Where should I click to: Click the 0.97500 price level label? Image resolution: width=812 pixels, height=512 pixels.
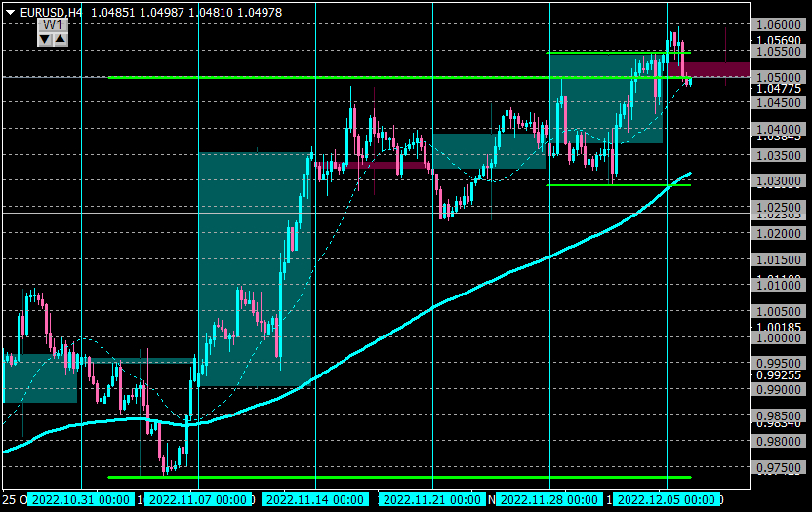pos(779,467)
